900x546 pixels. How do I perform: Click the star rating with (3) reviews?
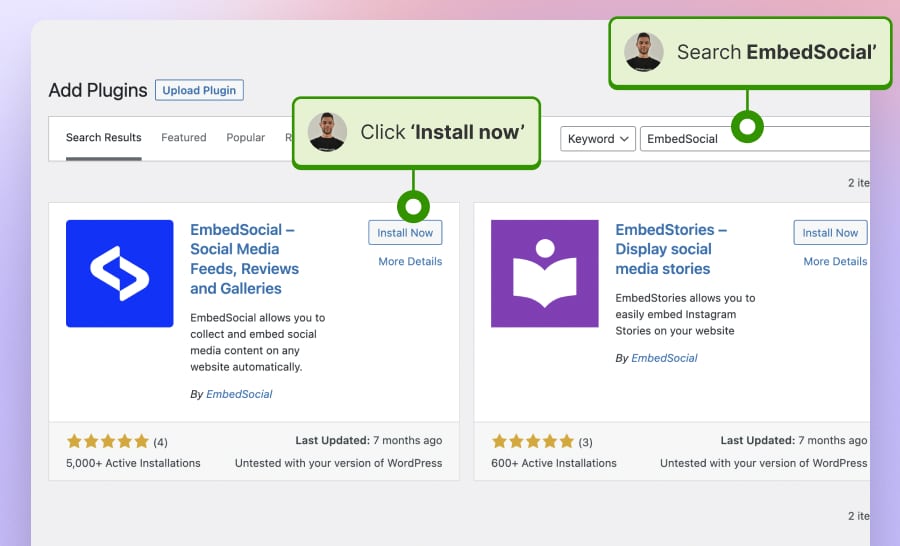pyautogui.click(x=542, y=442)
